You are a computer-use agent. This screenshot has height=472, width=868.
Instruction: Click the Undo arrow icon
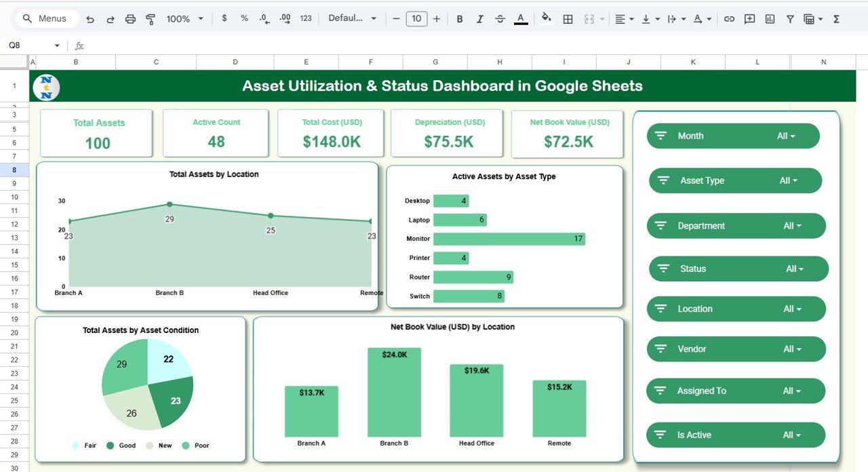click(x=90, y=19)
